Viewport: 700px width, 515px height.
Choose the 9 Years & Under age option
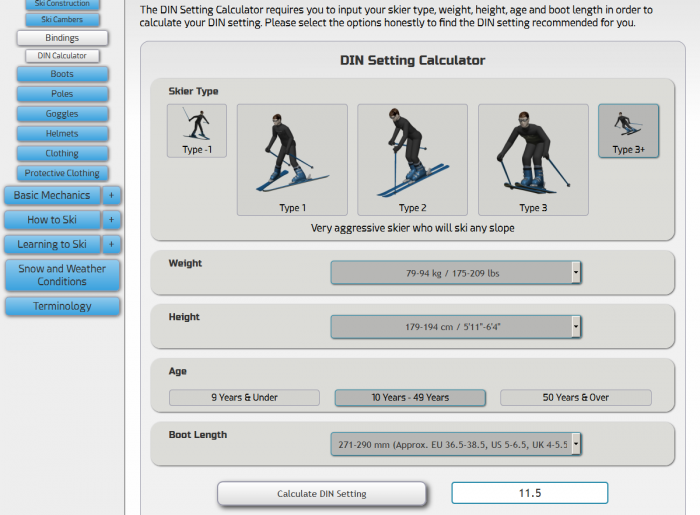[244, 398]
